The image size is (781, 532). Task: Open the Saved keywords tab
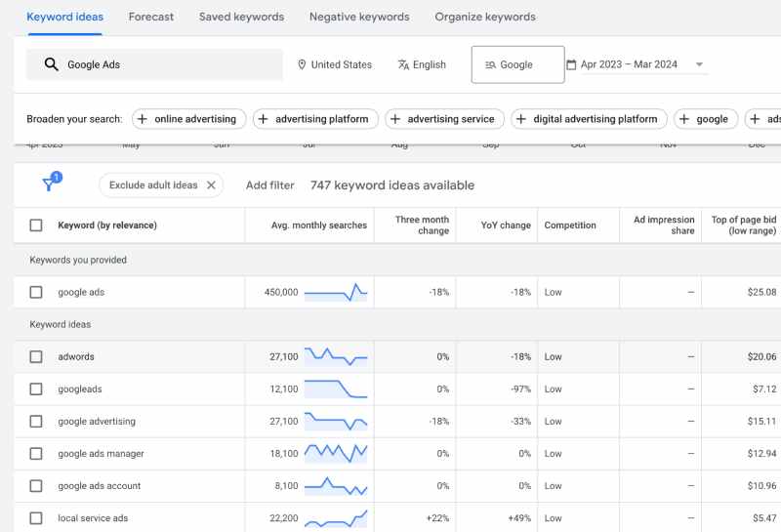tap(241, 17)
